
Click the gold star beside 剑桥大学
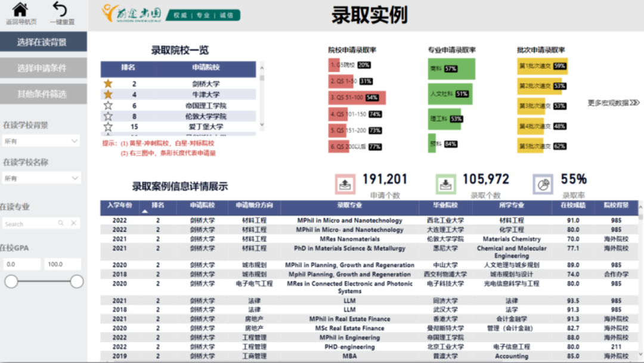click(x=108, y=84)
